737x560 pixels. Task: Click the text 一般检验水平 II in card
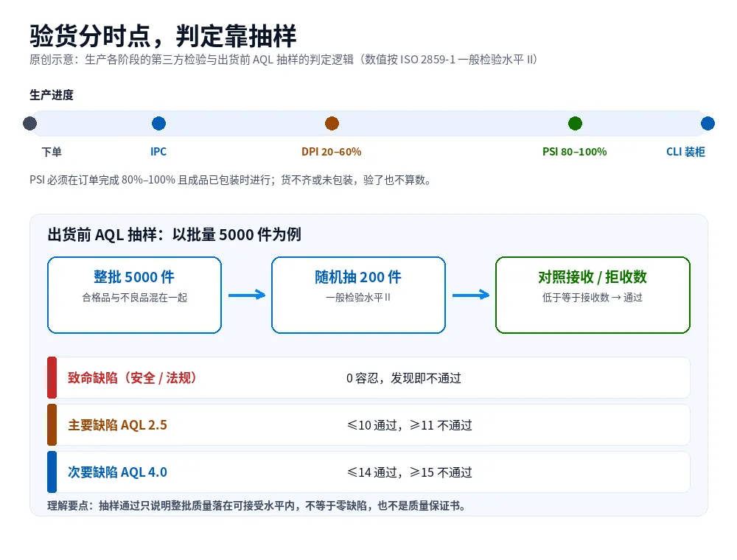(358, 298)
